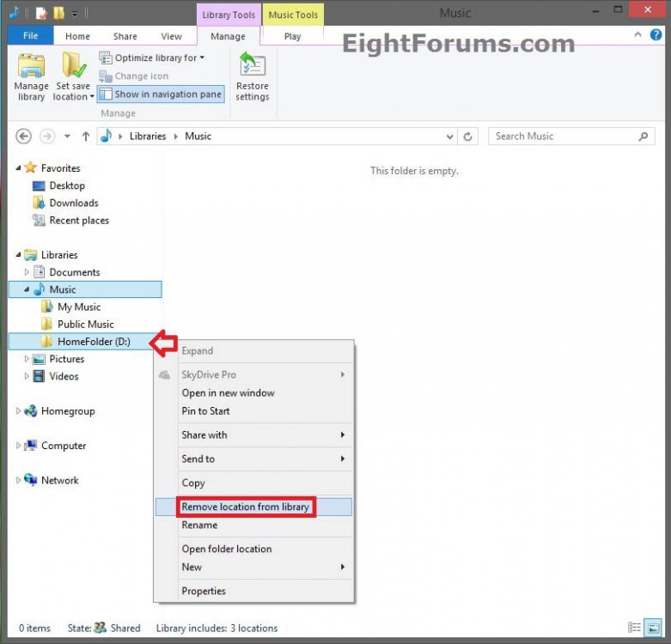The height and width of the screenshot is (644, 671).
Task: Open the Send to submenu
Action: click(x=198, y=459)
